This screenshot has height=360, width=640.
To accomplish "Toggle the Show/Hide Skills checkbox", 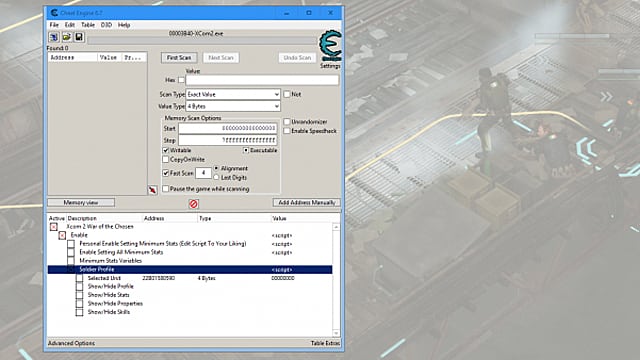I will (x=79, y=312).
